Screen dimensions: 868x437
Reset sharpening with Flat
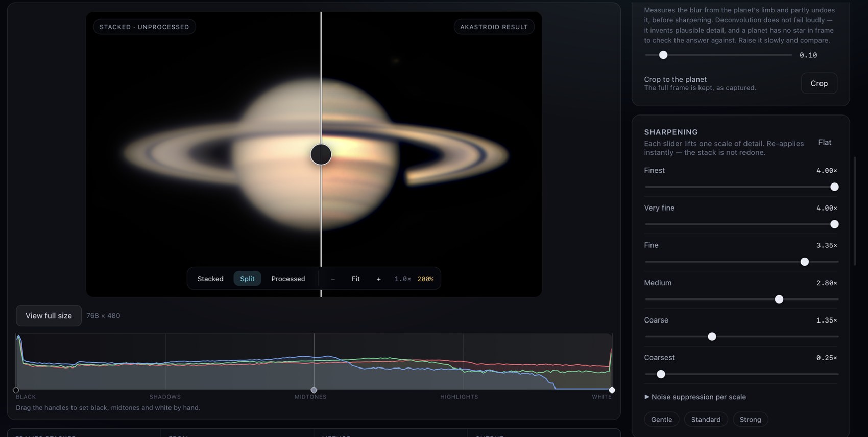click(x=825, y=142)
